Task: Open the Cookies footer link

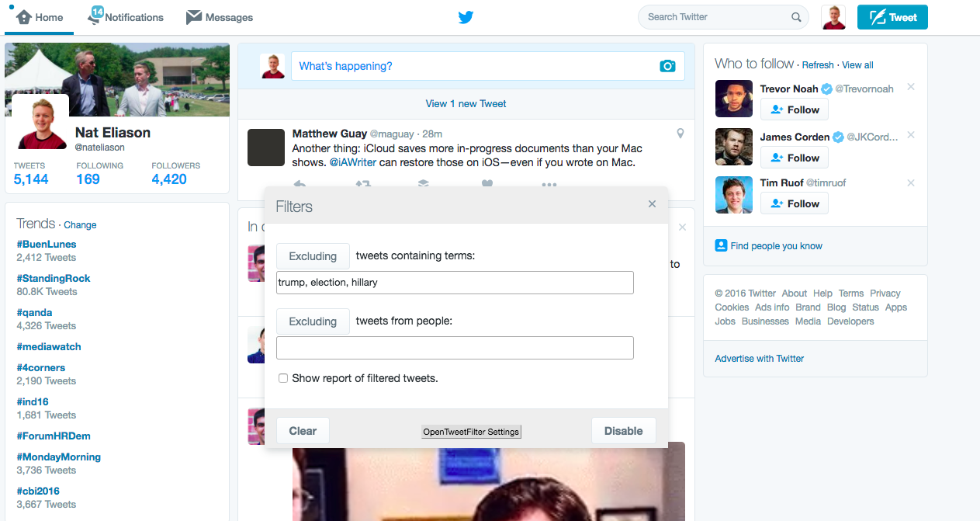Action: coord(732,307)
